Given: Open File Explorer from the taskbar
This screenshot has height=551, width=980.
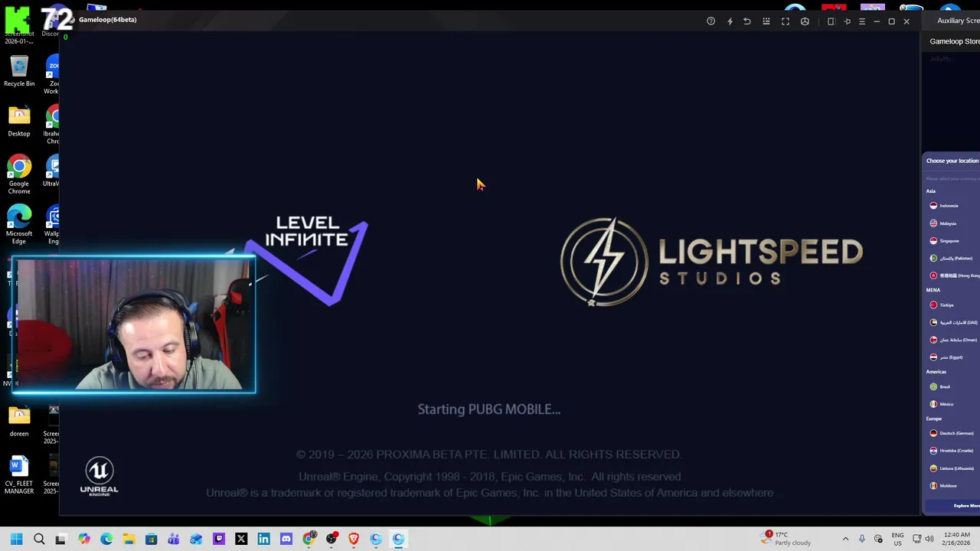Looking at the screenshot, I should pos(129,539).
